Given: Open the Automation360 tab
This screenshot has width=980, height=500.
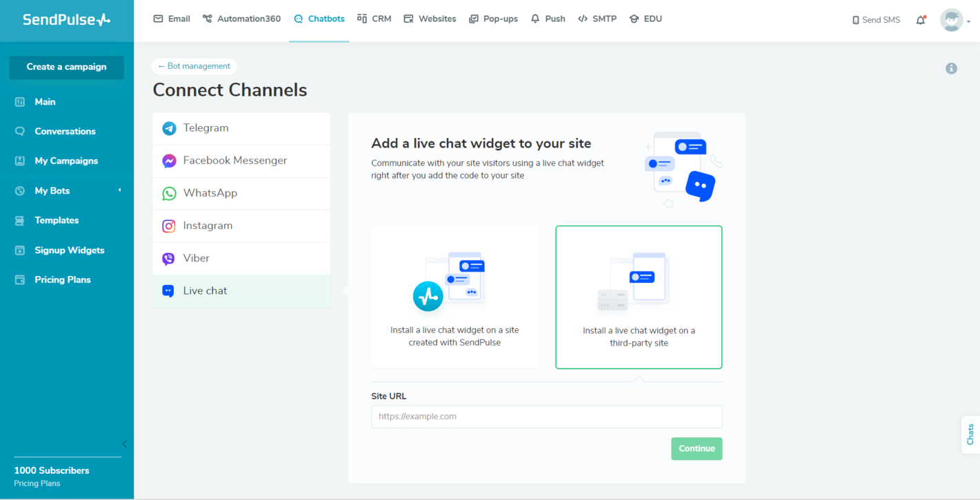Looking at the screenshot, I should (x=241, y=19).
